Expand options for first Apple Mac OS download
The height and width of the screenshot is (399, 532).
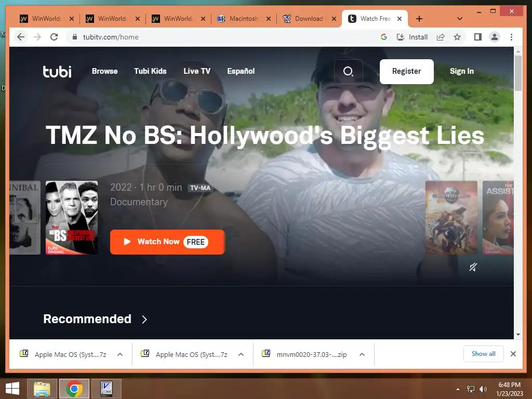coord(120,354)
